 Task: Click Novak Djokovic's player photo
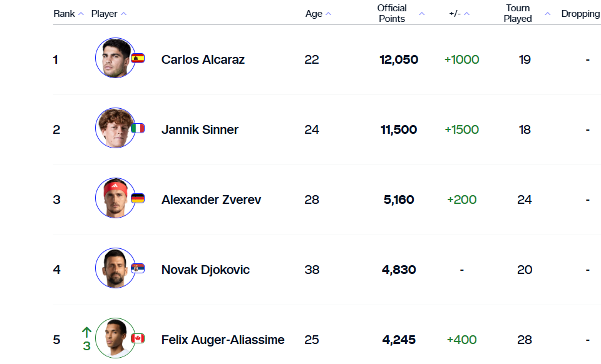point(115,268)
